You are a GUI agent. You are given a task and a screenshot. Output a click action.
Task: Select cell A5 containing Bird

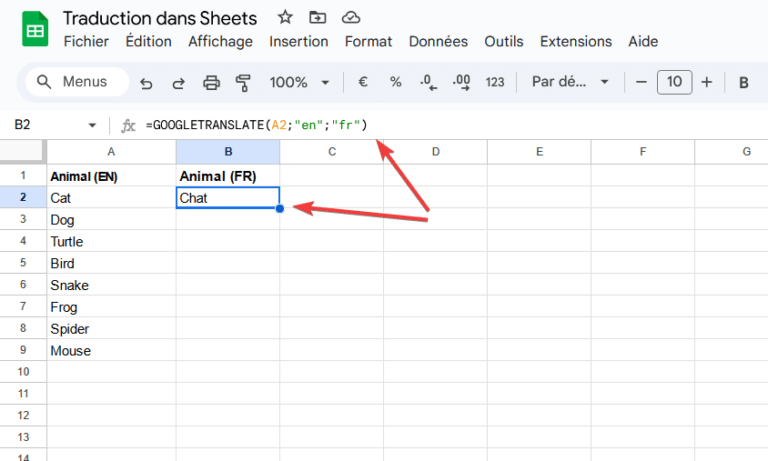(x=111, y=263)
